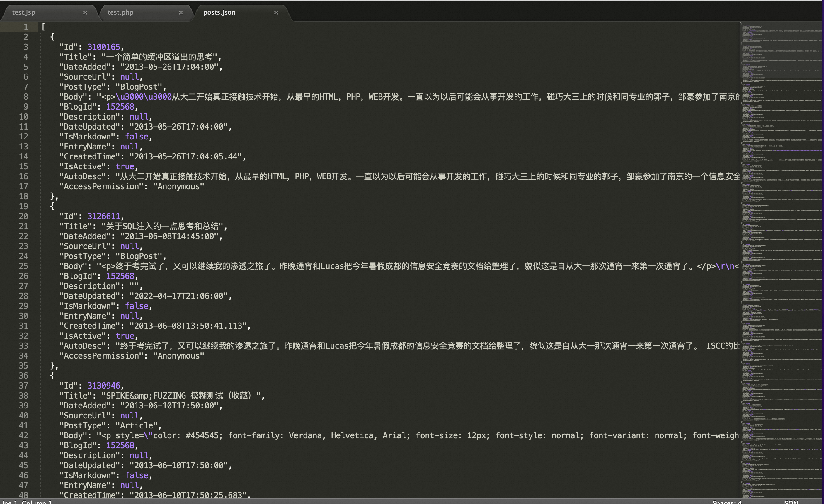This screenshot has height=504, width=824.
Task: Close the posts.json tab
Action: 276,12
